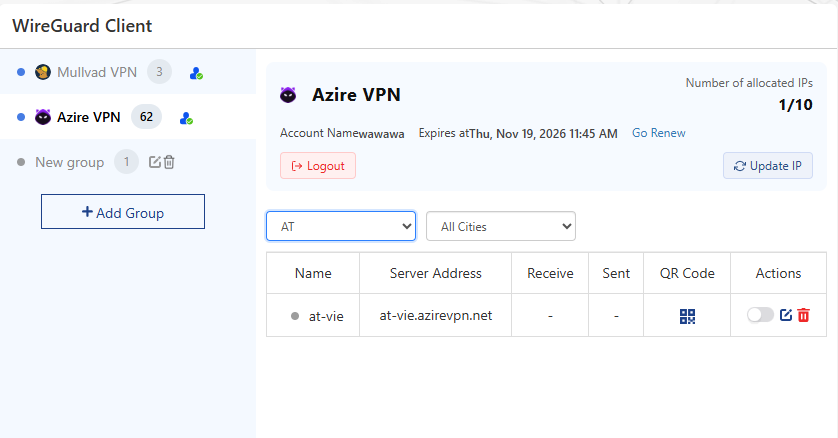This screenshot has height=438, width=838.
Task: Click the 1/10 allocated IPs value
Action: 795,105
